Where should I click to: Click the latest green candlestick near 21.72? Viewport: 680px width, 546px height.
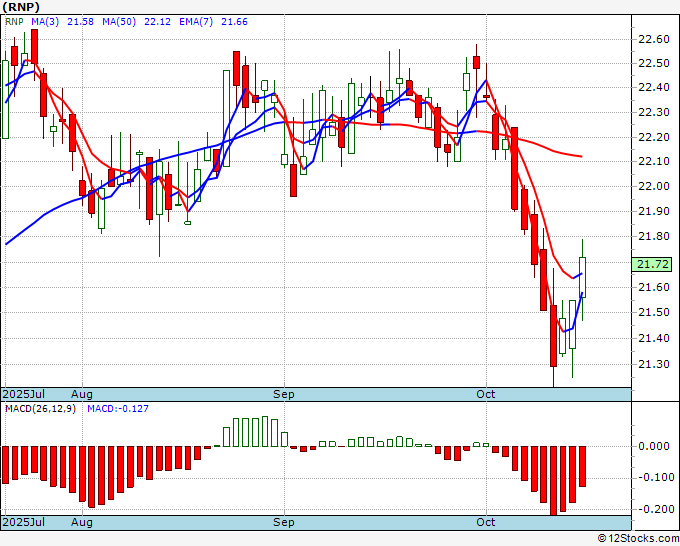tap(582, 278)
